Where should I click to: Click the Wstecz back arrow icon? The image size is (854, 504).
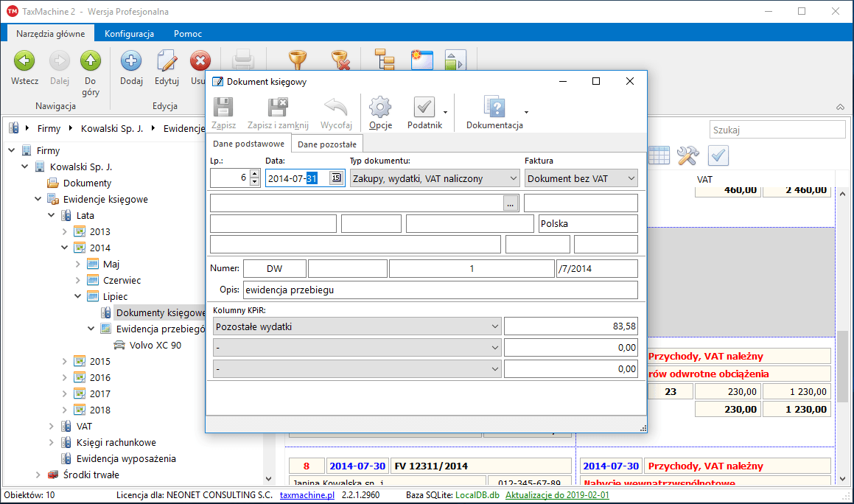tap(24, 61)
